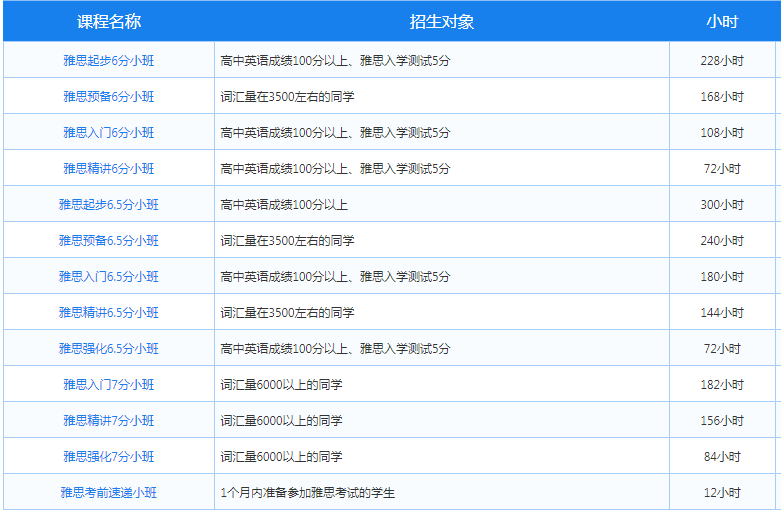Open the 雅思强化6.5分小班 link
Screen dimensions: 781x516
coord(108,349)
